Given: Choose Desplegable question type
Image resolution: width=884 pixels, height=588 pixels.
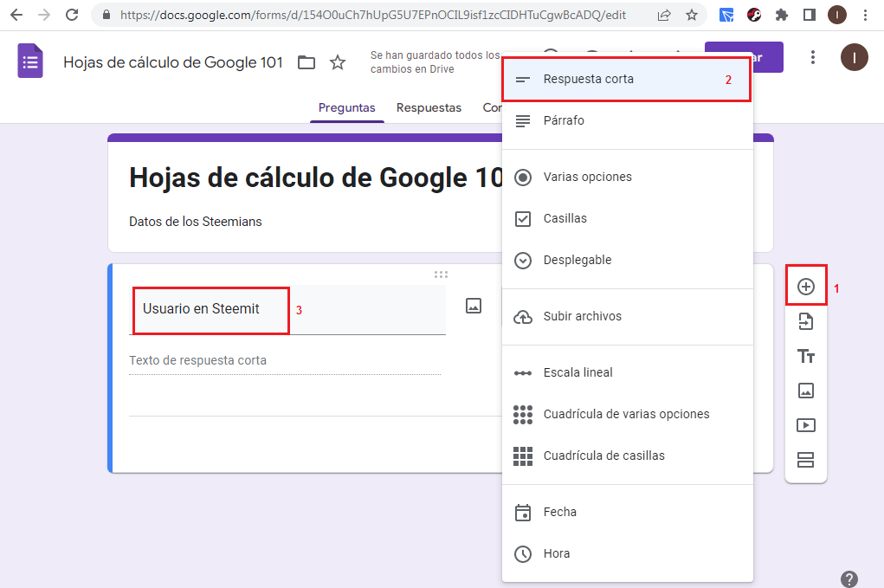Looking at the screenshot, I should (x=628, y=260).
